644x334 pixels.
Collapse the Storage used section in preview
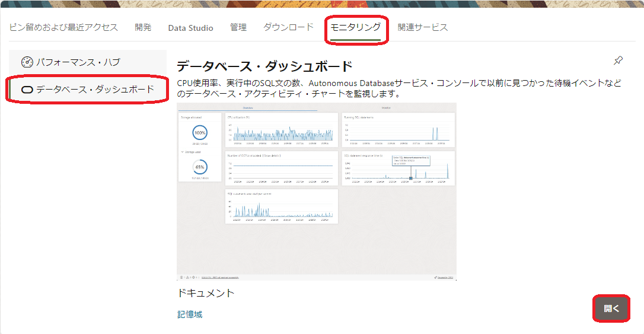point(182,152)
